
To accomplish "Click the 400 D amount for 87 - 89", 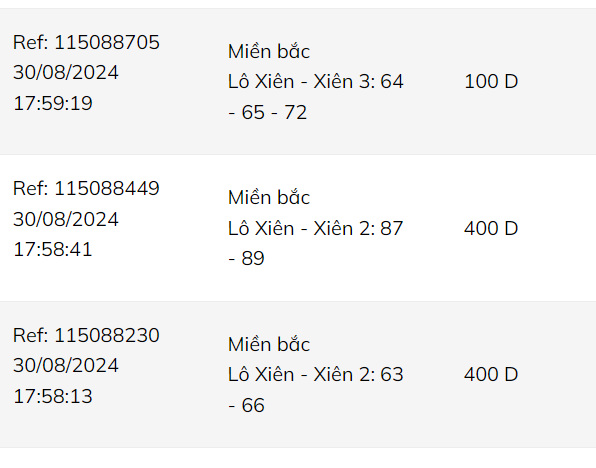I will (491, 228).
